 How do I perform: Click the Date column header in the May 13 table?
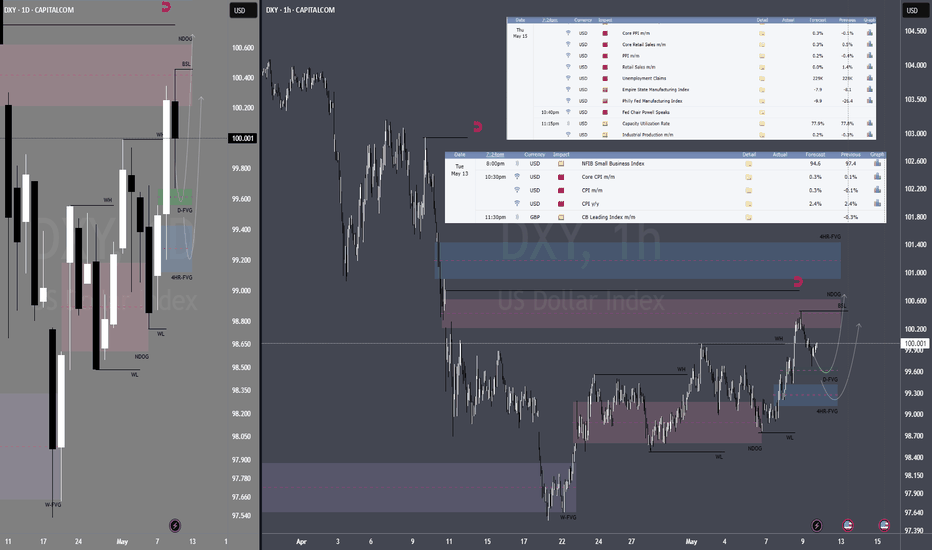coord(459,155)
